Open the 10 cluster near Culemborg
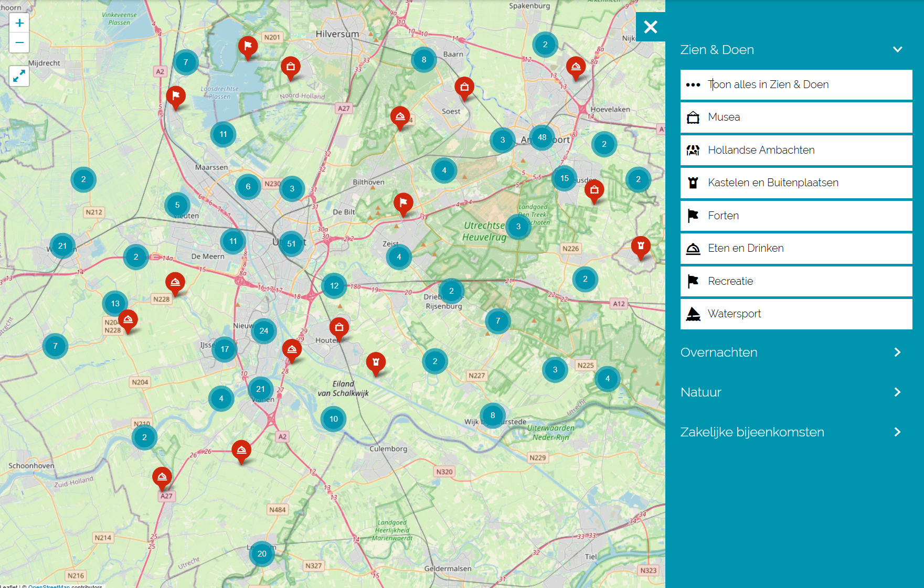 pyautogui.click(x=334, y=419)
